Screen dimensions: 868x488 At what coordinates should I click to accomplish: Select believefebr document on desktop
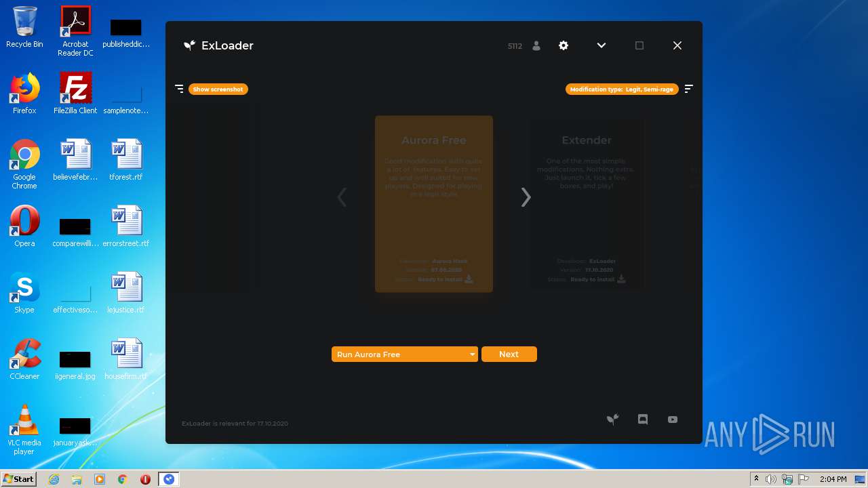[75, 160]
